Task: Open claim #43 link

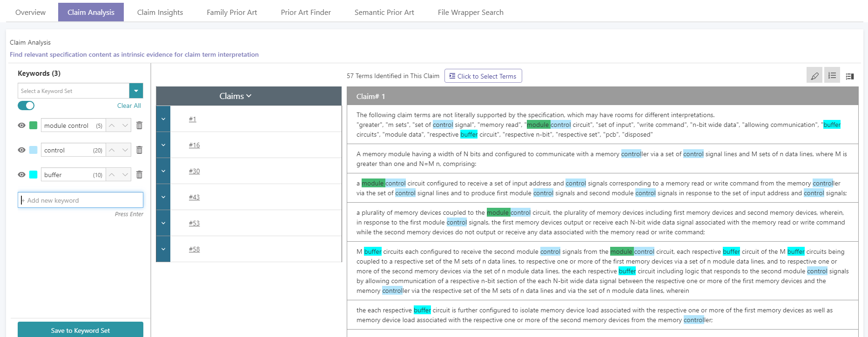Action: coord(194,197)
